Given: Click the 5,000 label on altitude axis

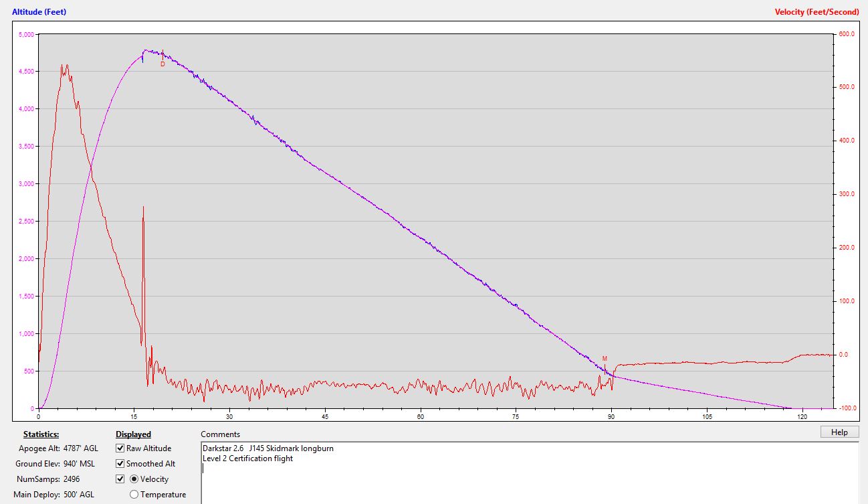Looking at the screenshot, I should (x=24, y=35).
